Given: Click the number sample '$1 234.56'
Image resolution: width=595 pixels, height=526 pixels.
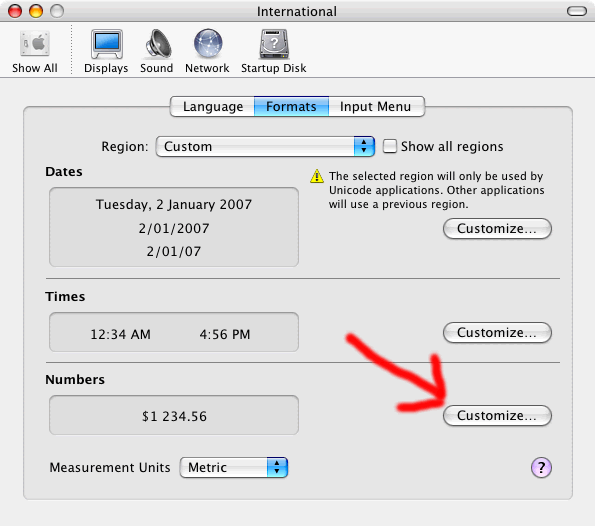Looking at the screenshot, I should [174, 416].
